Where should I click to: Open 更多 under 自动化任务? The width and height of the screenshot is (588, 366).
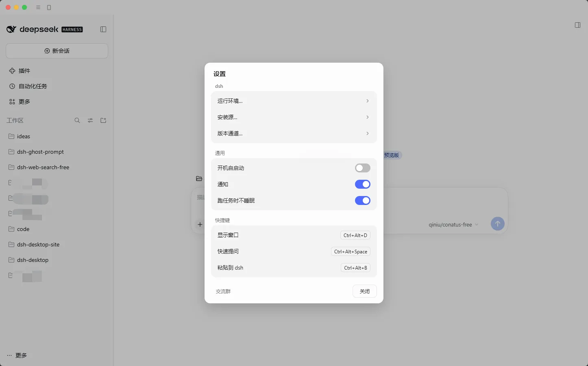tap(57, 102)
